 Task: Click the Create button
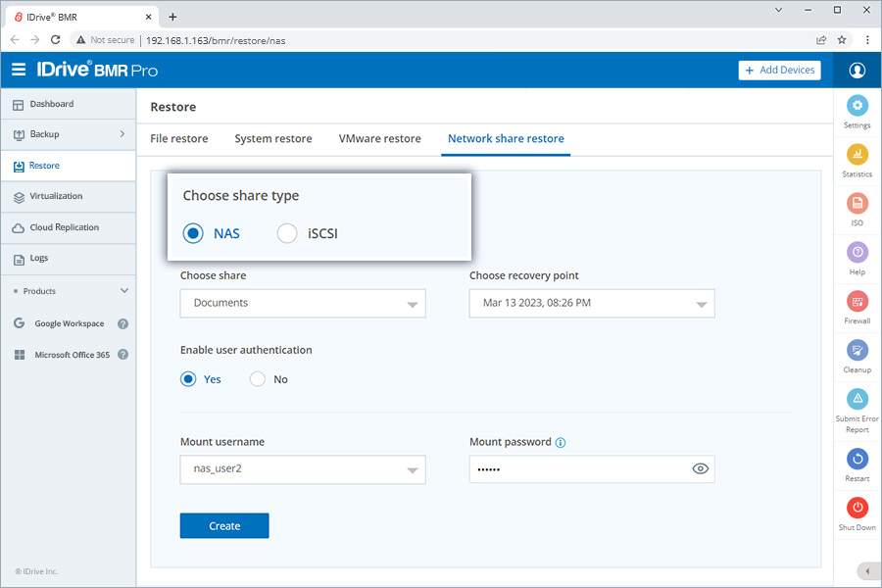pos(223,525)
